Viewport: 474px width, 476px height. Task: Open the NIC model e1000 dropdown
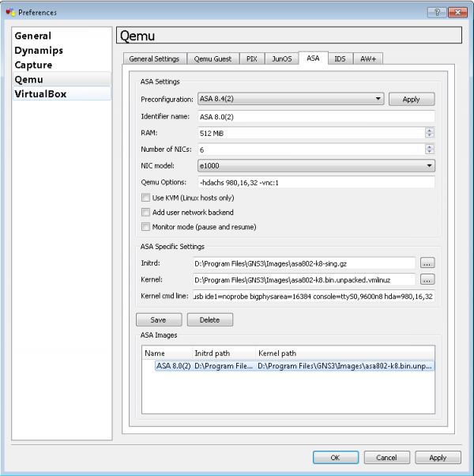point(316,166)
